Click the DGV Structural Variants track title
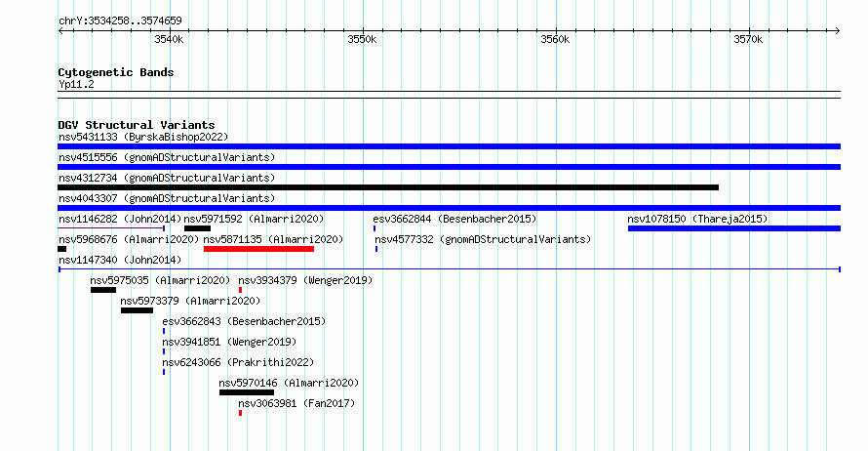 click(137, 125)
